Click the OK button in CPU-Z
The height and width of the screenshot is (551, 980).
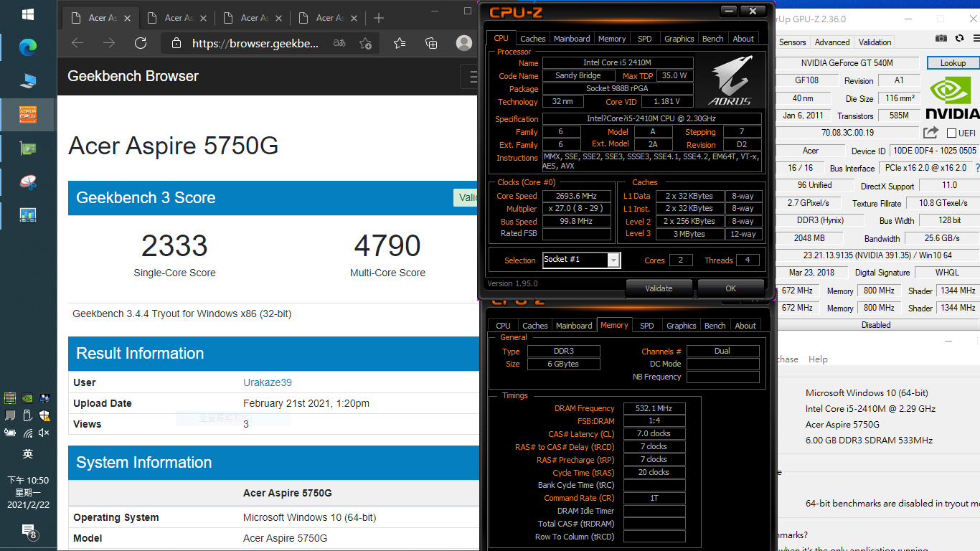point(730,288)
